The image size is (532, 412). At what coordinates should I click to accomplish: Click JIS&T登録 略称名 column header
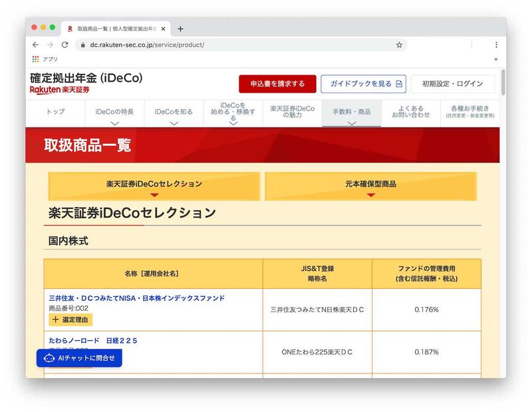pos(317,274)
